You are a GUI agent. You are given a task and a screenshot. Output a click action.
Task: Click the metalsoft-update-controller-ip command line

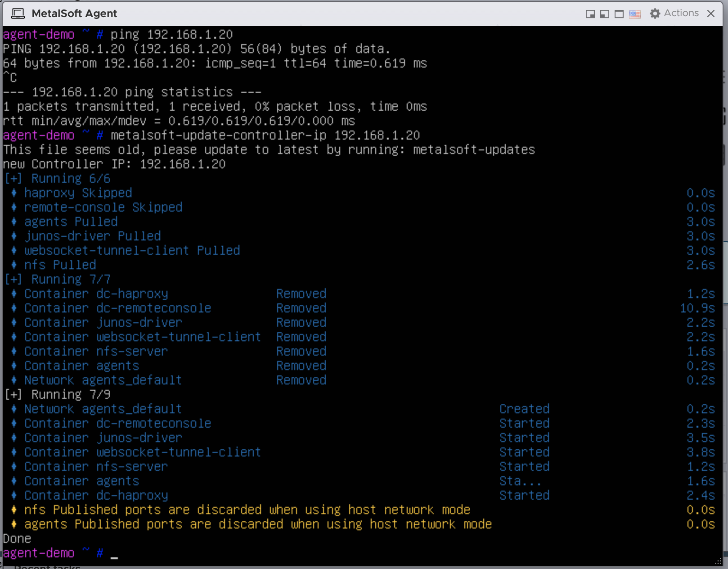265,135
